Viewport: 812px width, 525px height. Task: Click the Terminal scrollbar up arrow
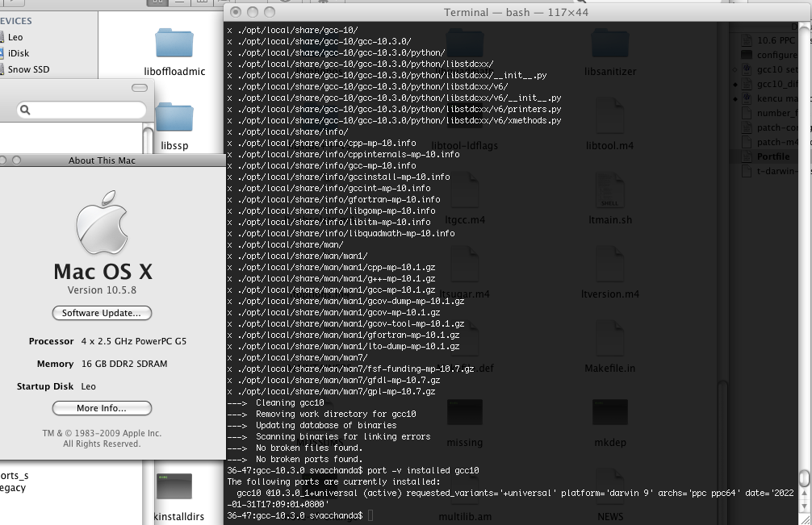pos(804,494)
